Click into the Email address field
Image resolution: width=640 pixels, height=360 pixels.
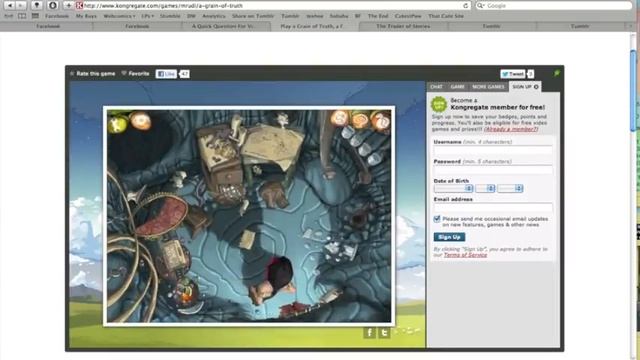coord(493,208)
